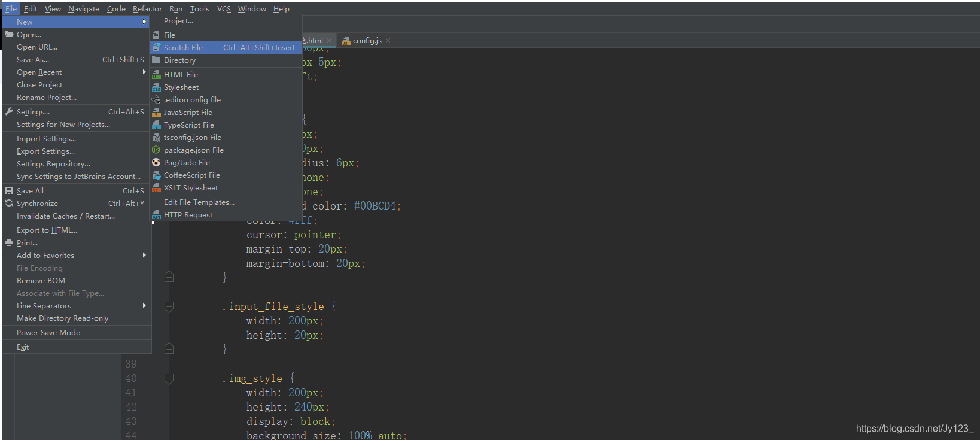
Task: Click the JavaScript File icon
Action: (x=156, y=112)
